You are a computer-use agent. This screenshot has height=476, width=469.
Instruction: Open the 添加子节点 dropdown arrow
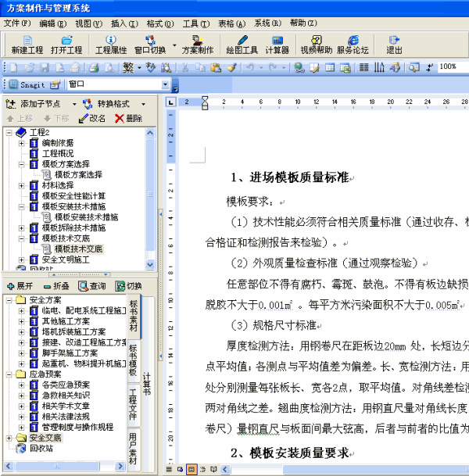tap(74, 105)
